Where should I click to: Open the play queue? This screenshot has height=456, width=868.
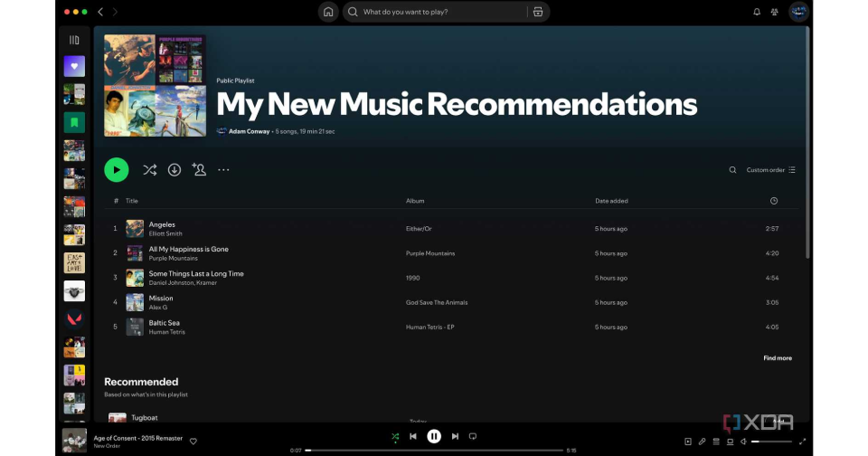coord(716,442)
